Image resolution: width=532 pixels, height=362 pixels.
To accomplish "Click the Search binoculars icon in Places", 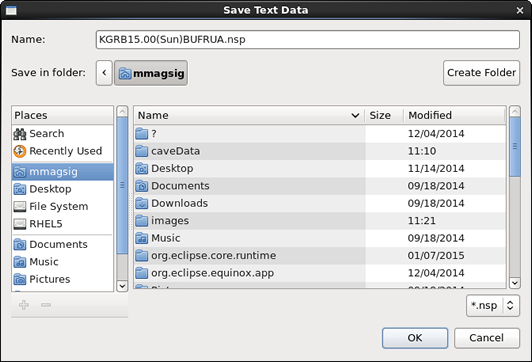I will pyautogui.click(x=20, y=134).
